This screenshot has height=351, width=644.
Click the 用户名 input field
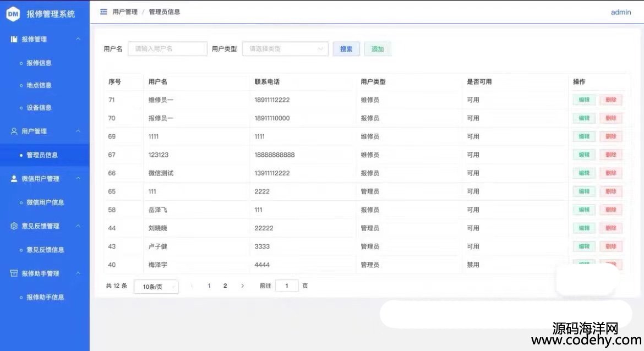(167, 49)
